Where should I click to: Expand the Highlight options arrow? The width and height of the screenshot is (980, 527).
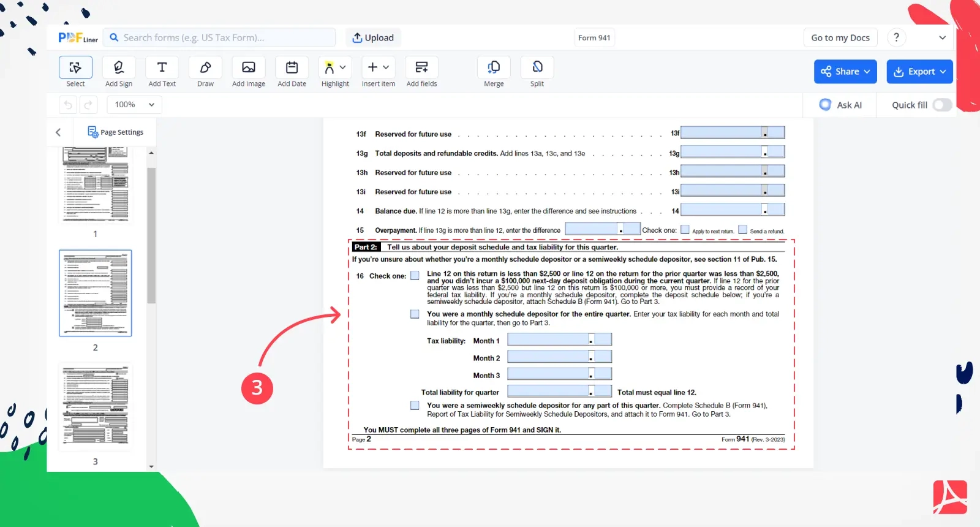[x=343, y=67]
